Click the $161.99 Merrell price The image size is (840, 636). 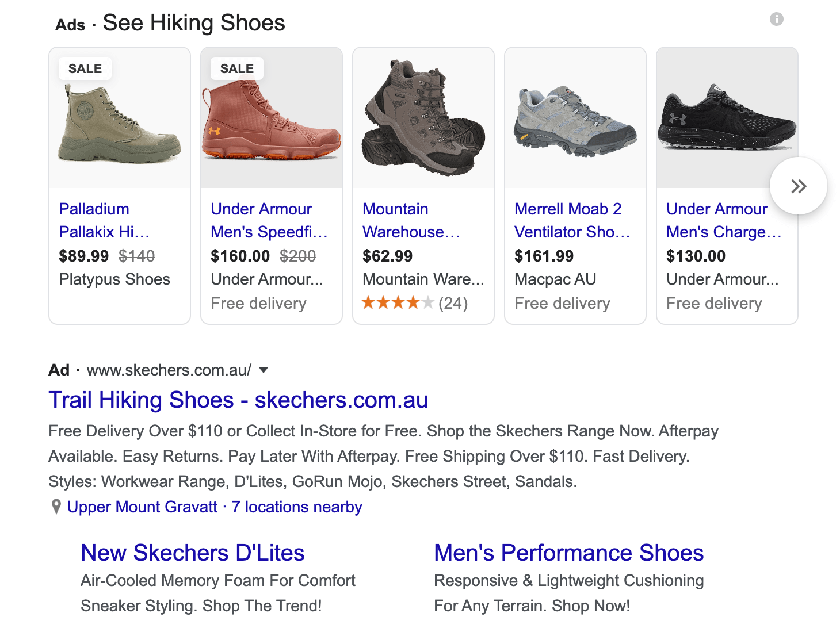click(544, 256)
